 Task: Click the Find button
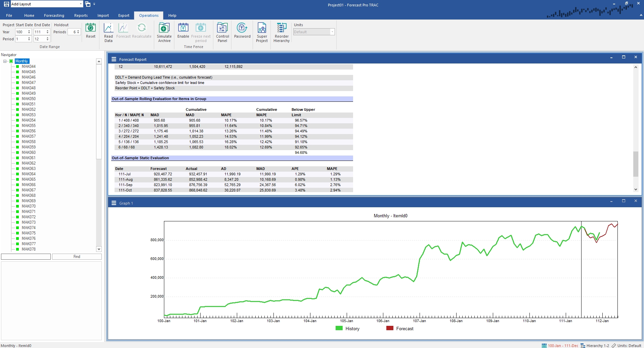[77, 257]
